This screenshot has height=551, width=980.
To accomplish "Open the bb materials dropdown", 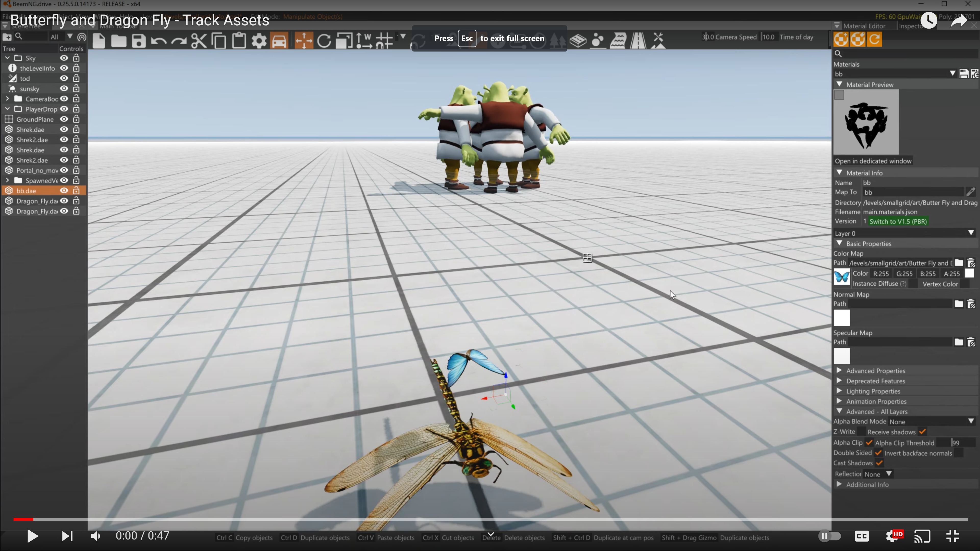I will click(895, 74).
